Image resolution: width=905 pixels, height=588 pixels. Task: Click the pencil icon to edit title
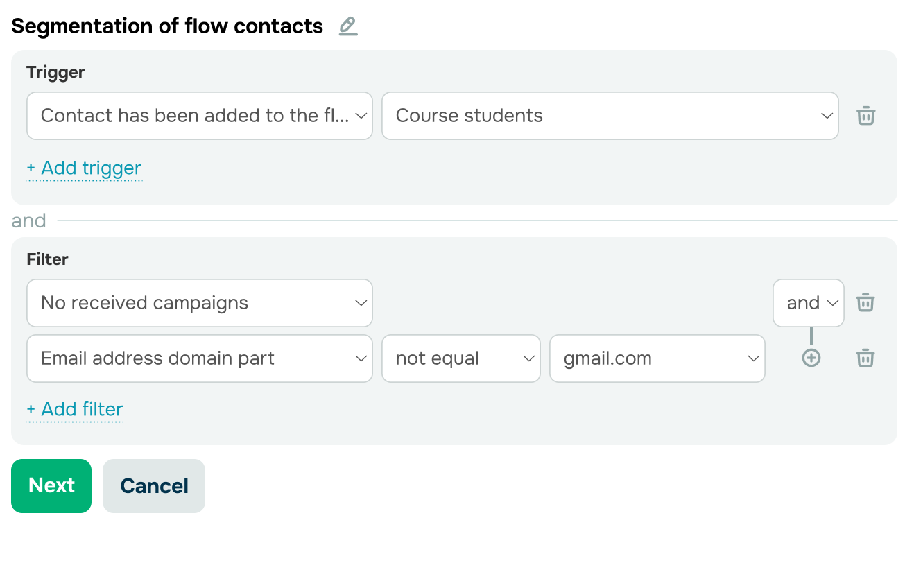[348, 26]
